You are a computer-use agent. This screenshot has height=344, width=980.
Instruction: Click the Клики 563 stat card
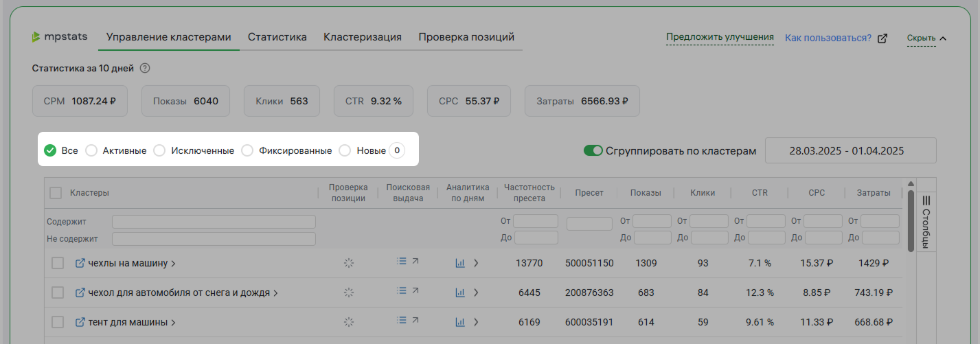(x=282, y=101)
